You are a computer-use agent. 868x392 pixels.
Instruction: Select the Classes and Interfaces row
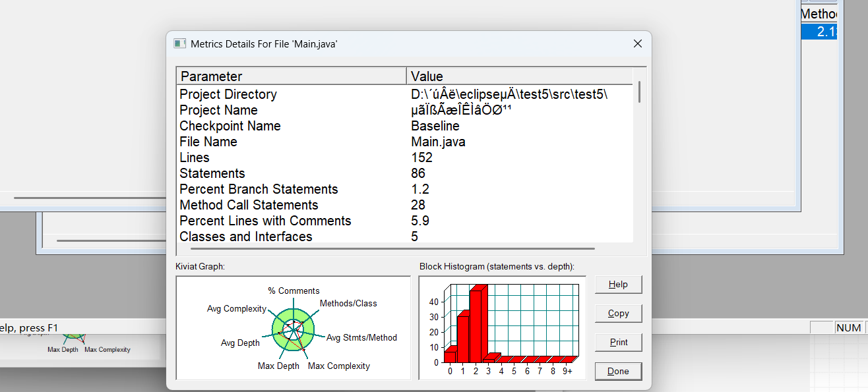(405, 237)
